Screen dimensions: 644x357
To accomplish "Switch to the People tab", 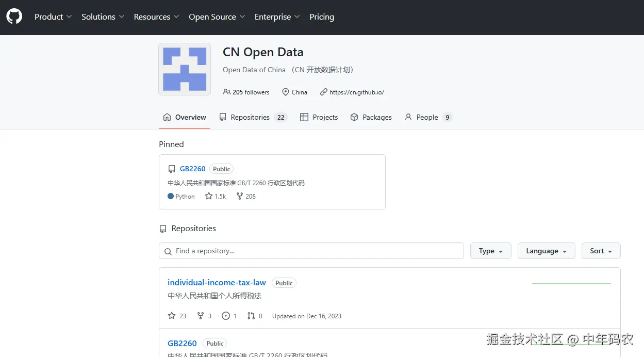I will 428,117.
